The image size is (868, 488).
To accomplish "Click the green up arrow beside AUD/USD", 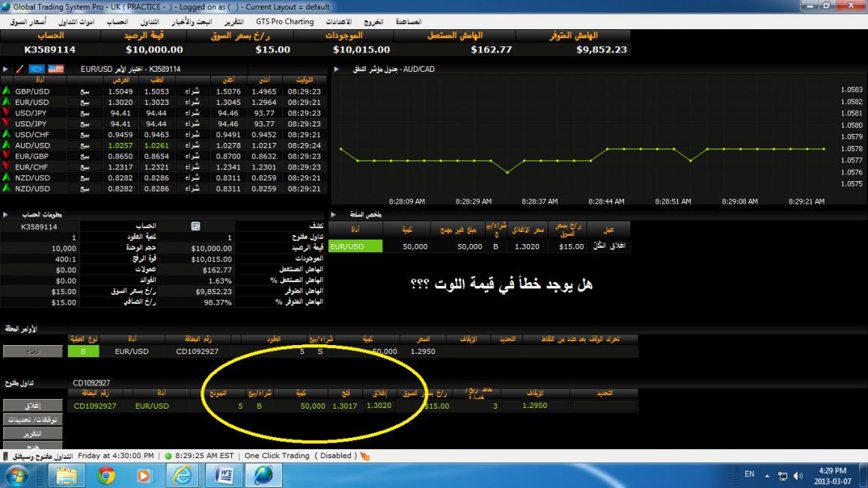I will 6,145.
